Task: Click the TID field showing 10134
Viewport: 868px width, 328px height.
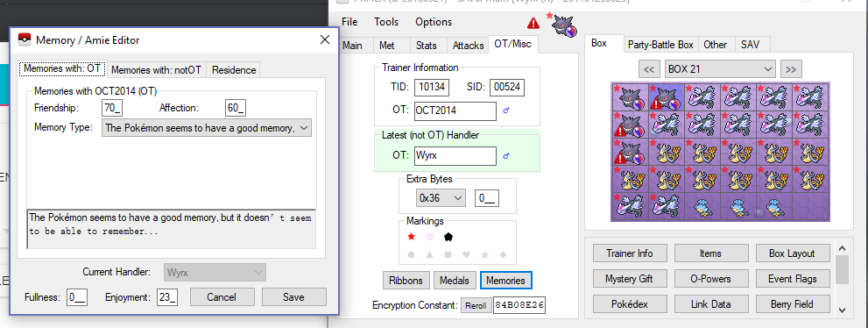Action: [x=432, y=87]
